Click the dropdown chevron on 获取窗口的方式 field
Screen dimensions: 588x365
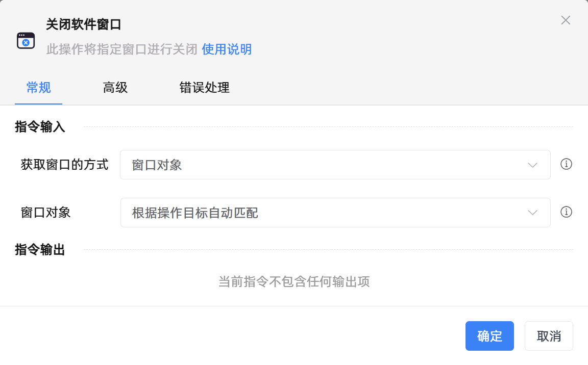tap(532, 165)
